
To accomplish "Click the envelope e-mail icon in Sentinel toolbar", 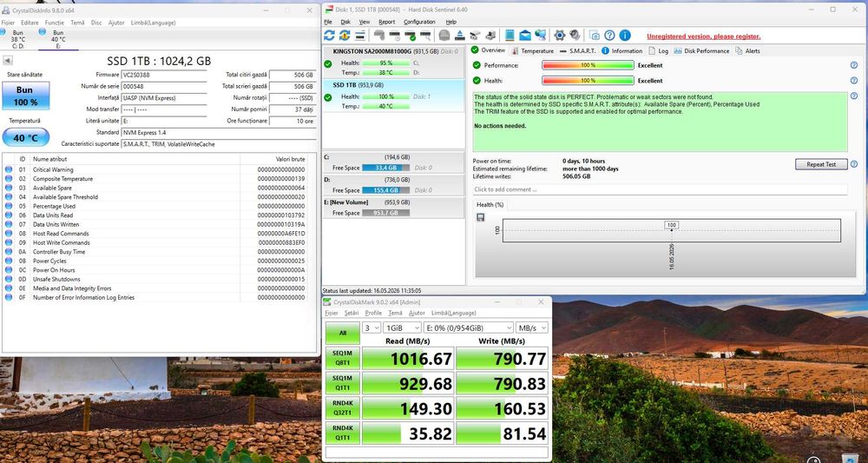I will click(525, 36).
